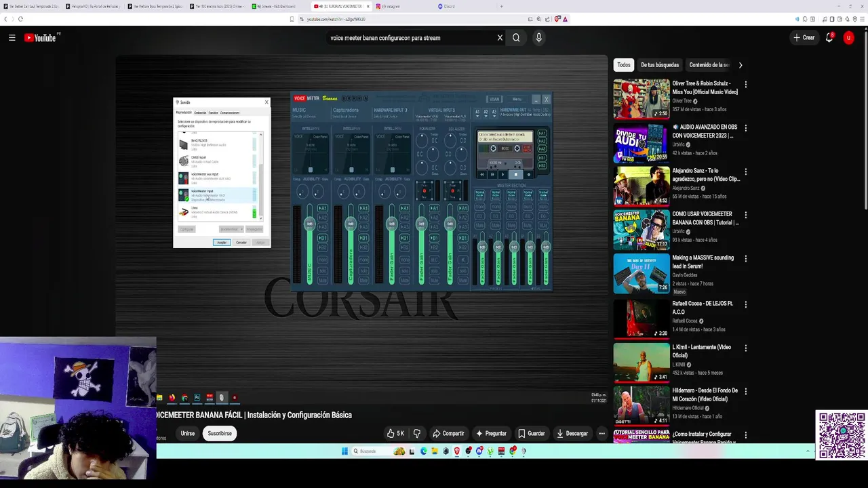Bookmark the page via address bar icon
The image size is (868, 488).
(292, 19)
